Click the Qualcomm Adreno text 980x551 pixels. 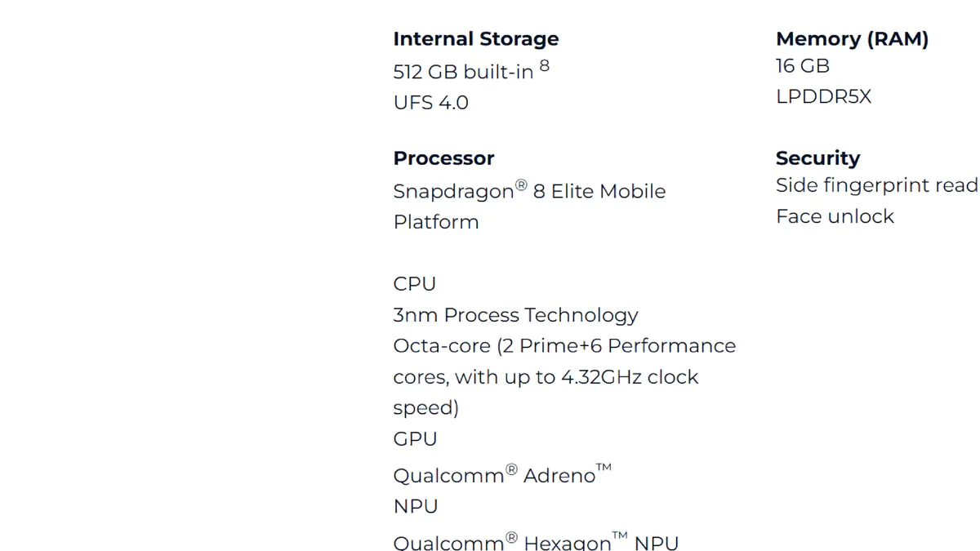click(502, 474)
